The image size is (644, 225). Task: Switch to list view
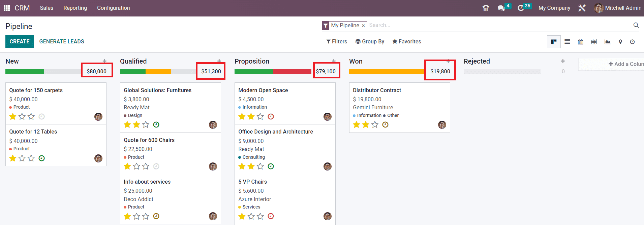pyautogui.click(x=567, y=42)
